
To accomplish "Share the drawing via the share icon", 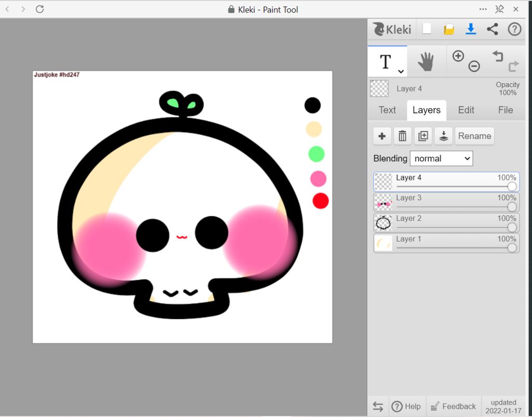I will [x=493, y=29].
